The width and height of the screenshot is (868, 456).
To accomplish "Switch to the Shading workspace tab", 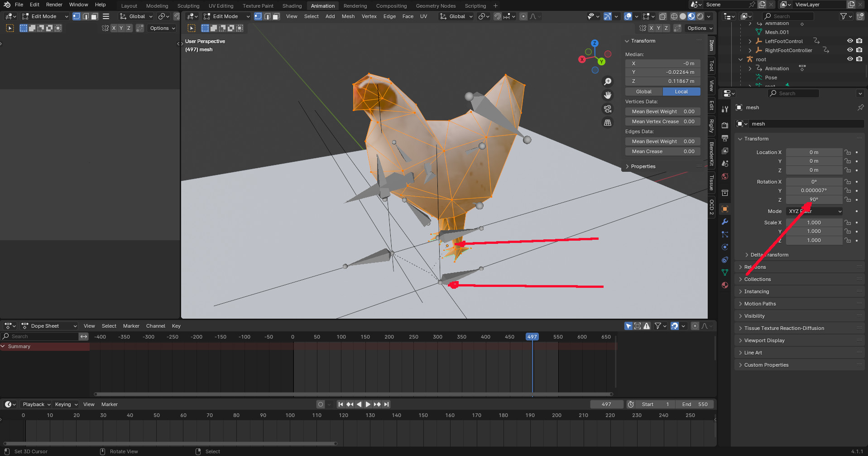I will (x=292, y=6).
